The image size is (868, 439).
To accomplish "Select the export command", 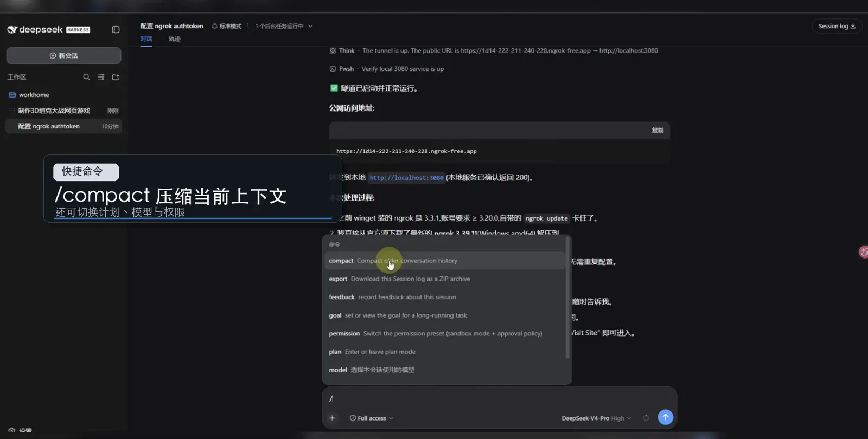I will (x=444, y=279).
